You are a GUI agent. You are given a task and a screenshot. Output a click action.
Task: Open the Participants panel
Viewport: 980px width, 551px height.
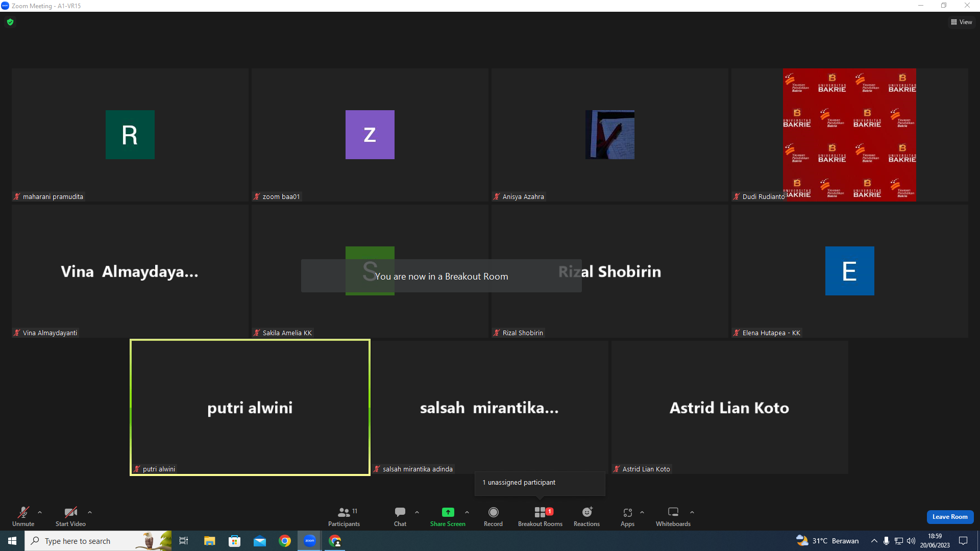tap(344, 516)
